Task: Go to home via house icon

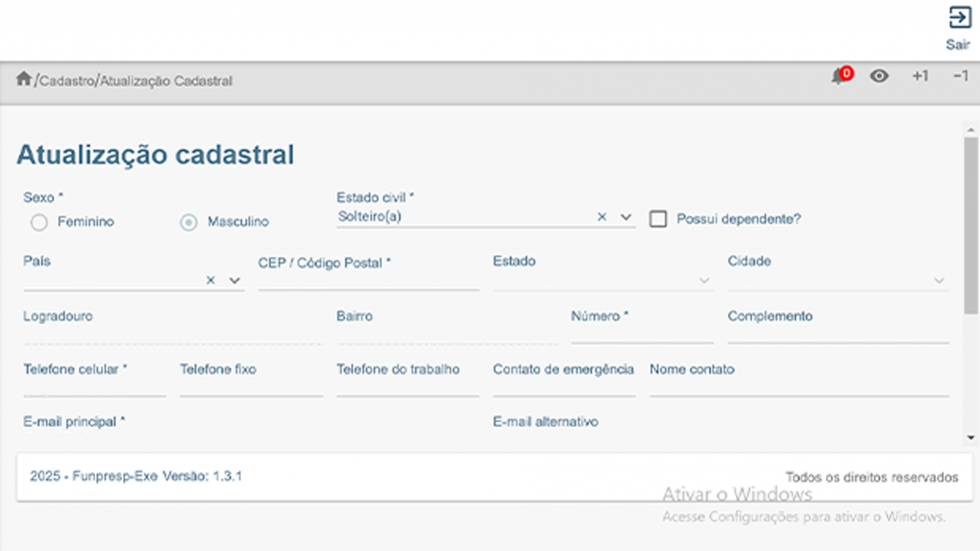Action: [x=24, y=79]
